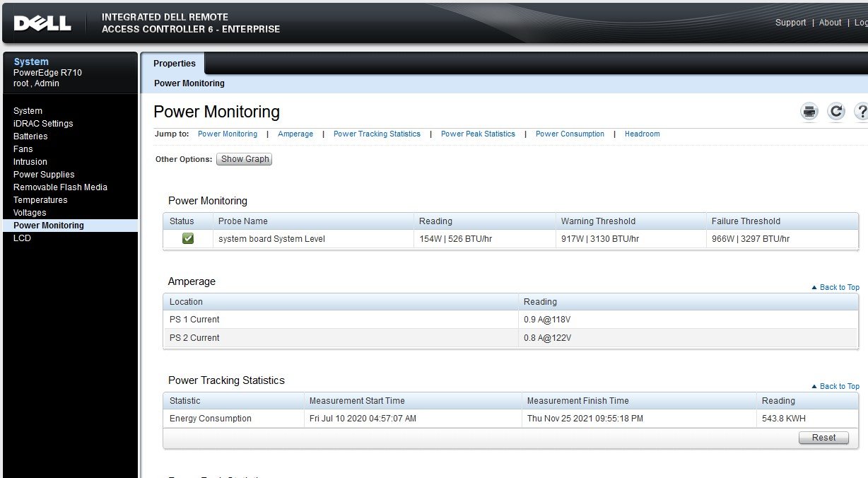This screenshot has width=868, height=478.
Task: Jump to Power Peak Statistics
Action: pos(478,134)
